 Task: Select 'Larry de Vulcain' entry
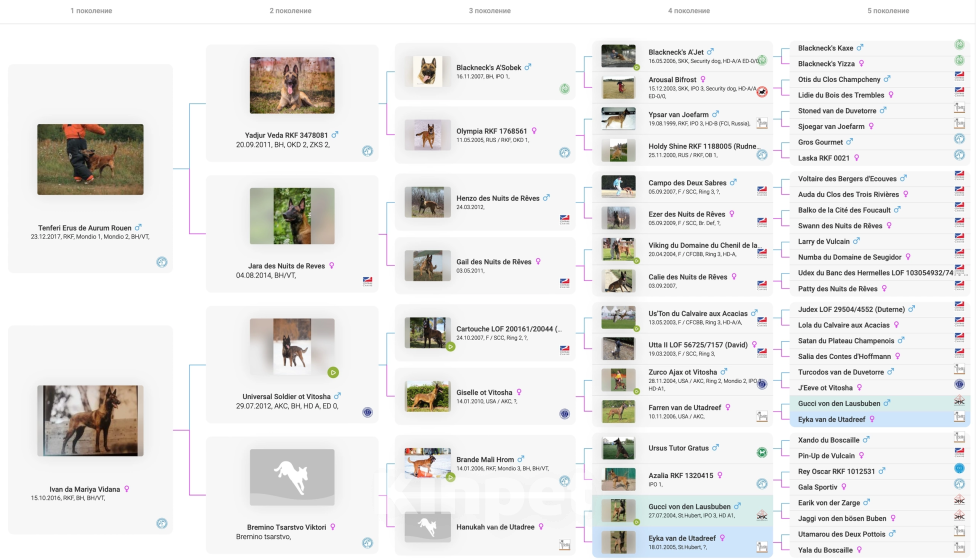pos(824,241)
